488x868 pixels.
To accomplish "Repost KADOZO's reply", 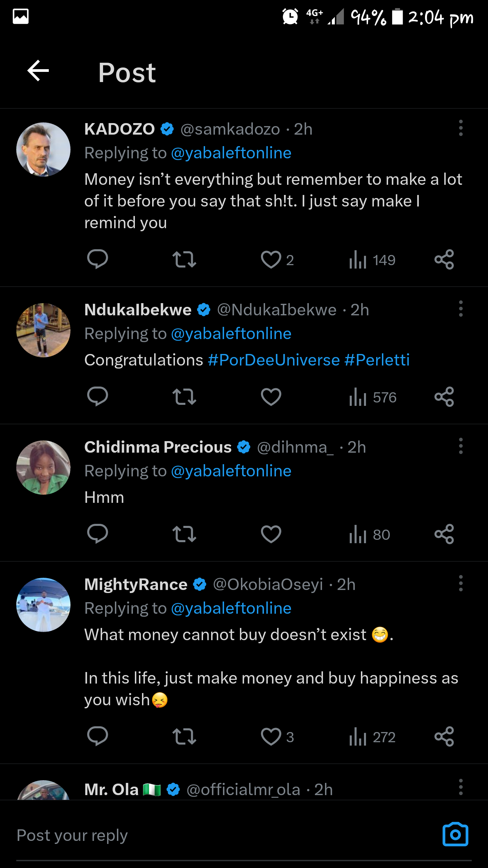I will 184,260.
